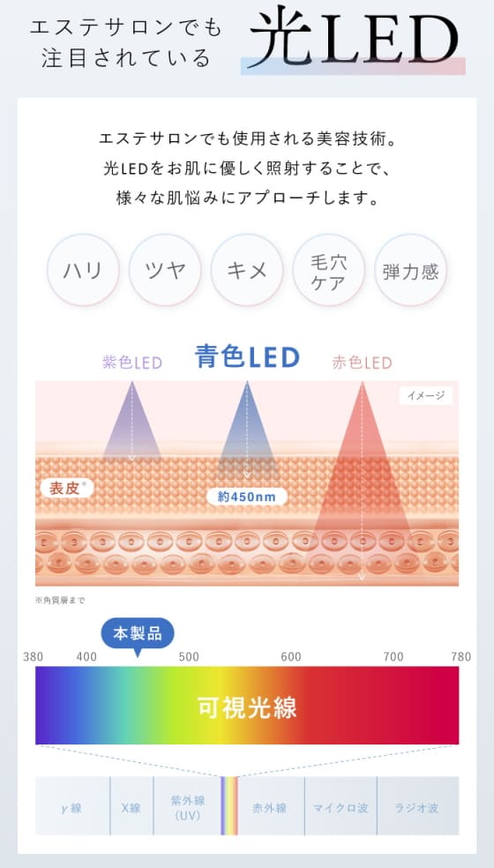
Task: Tap the キメ circle badge
Action: click(x=247, y=270)
